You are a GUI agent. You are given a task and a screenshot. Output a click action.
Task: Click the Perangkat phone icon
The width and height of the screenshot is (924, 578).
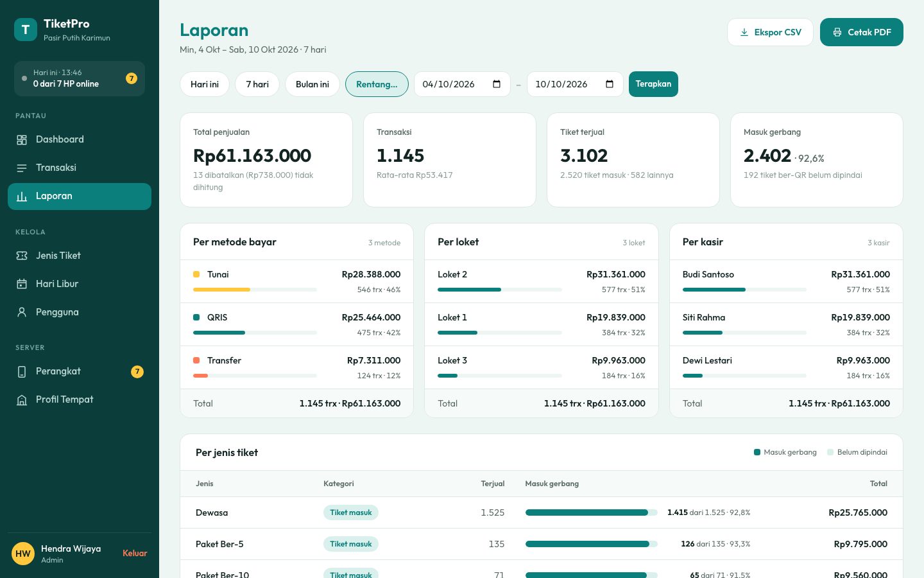pos(22,371)
